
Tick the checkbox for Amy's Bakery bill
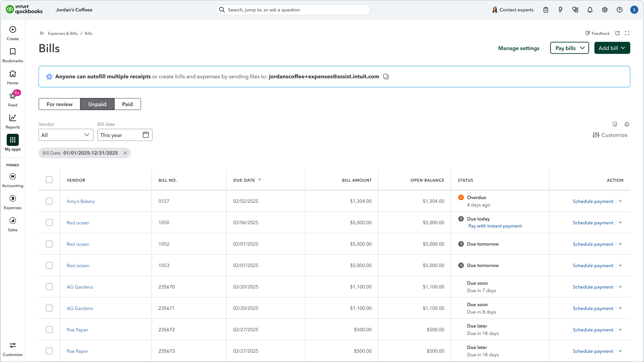[49, 201]
